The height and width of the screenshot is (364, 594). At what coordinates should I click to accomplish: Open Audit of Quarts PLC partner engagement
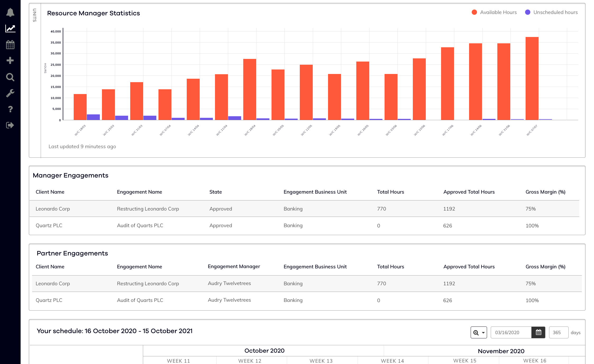tap(140, 300)
